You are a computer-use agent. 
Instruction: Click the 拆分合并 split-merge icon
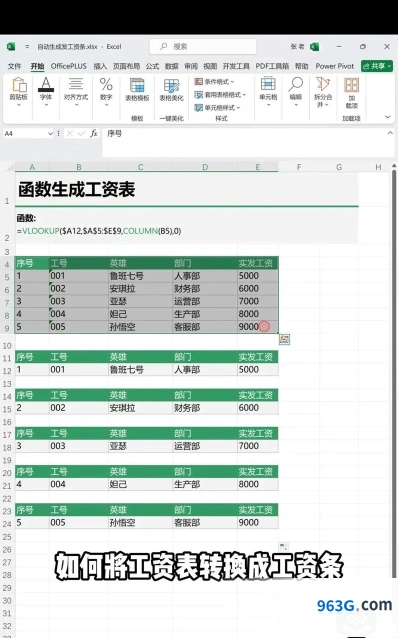(323, 92)
